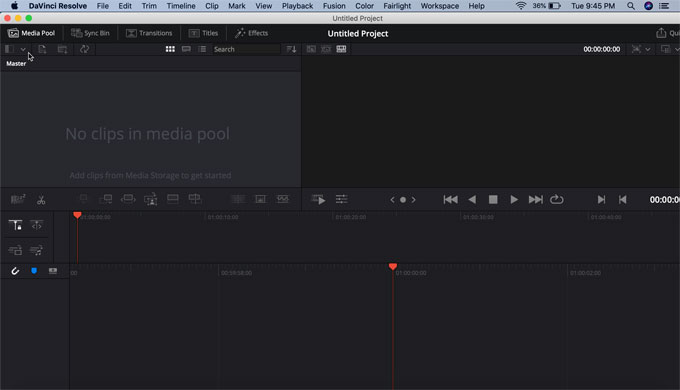Toggle timeline snapping magnet icon
This screenshot has height=390, width=680.
(x=15, y=271)
